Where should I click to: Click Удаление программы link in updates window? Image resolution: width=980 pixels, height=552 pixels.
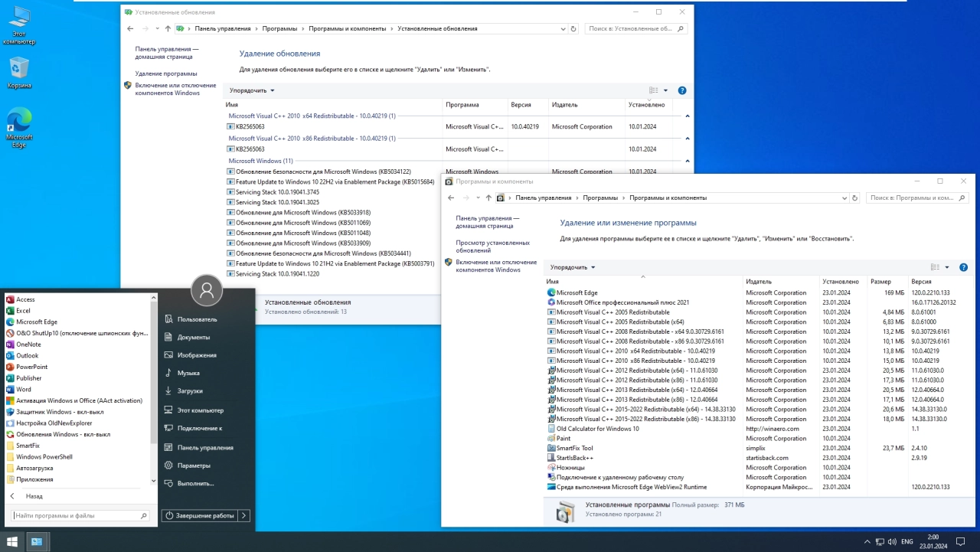pyautogui.click(x=166, y=73)
